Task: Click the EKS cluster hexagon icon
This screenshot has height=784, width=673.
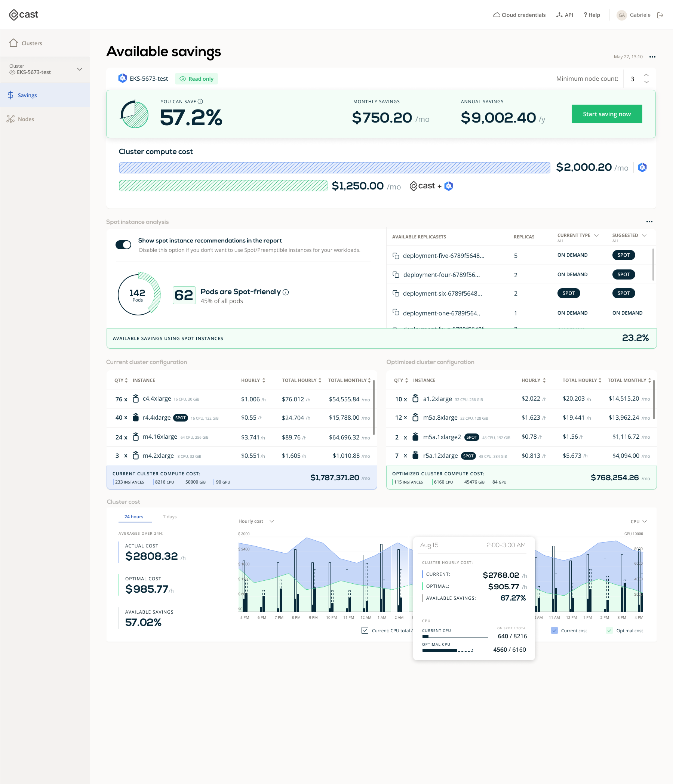Action: point(123,78)
